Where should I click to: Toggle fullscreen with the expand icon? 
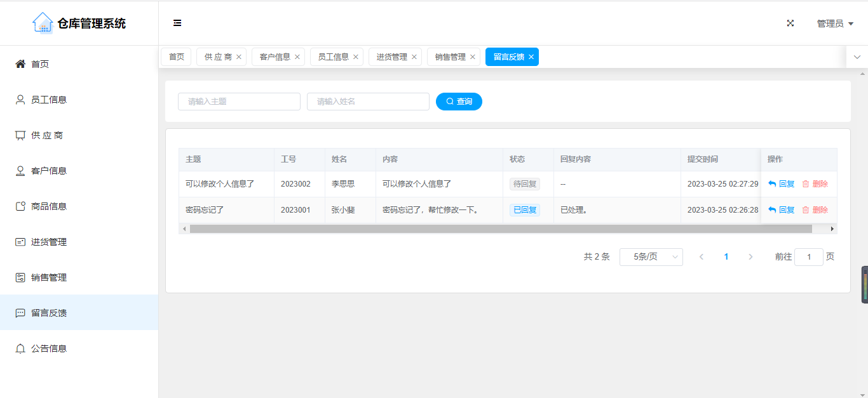(x=790, y=23)
